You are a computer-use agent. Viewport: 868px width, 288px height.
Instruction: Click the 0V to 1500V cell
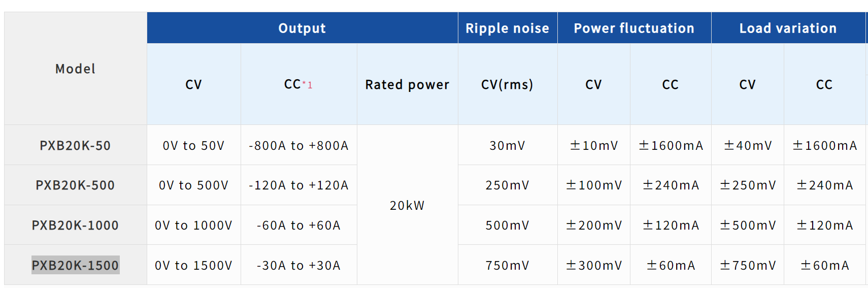193,266
